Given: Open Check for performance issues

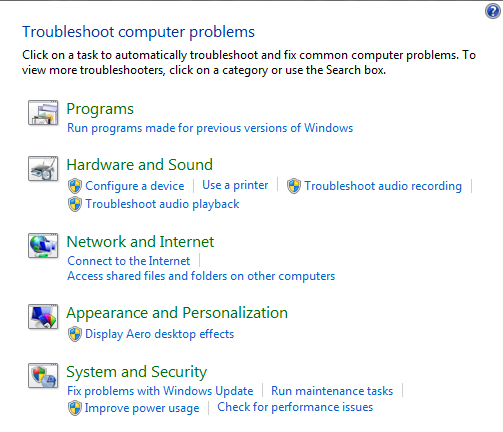Looking at the screenshot, I should 295,407.
